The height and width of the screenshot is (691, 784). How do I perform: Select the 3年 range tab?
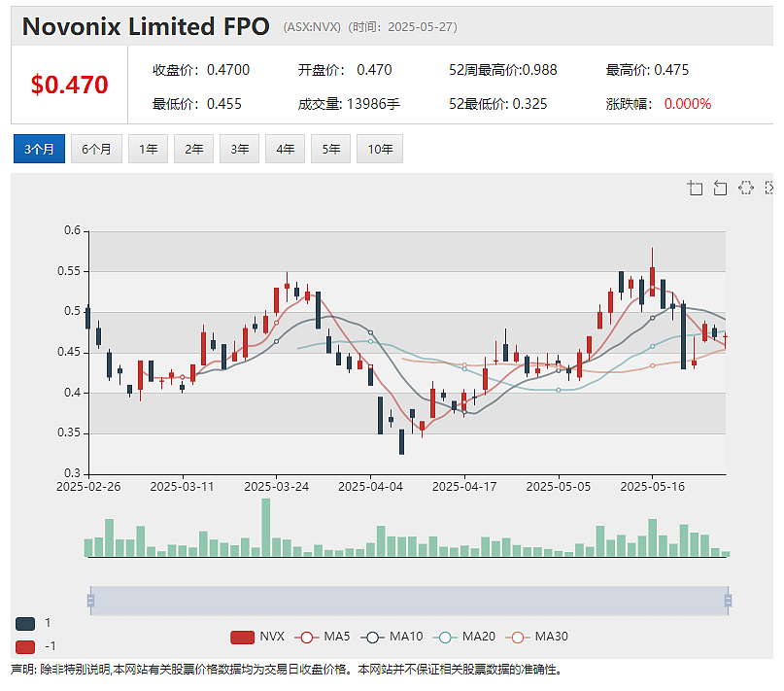[240, 149]
